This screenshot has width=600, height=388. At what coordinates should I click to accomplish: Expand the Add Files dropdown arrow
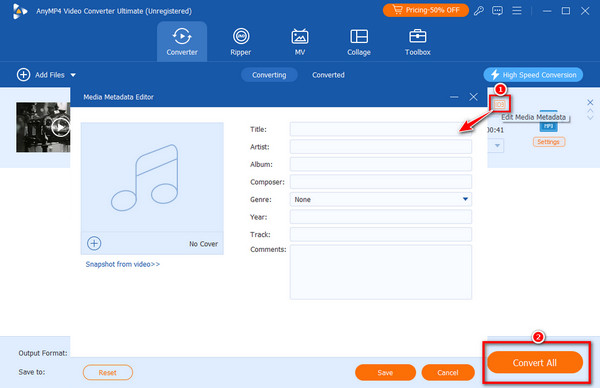pos(73,75)
